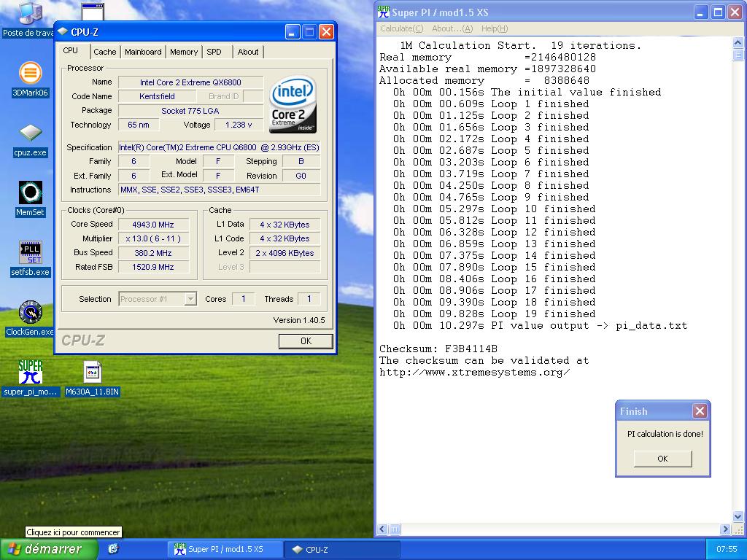The height and width of the screenshot is (560, 747).
Task: Click the http://www.xtremesystems.org/ text
Action: 474,373
